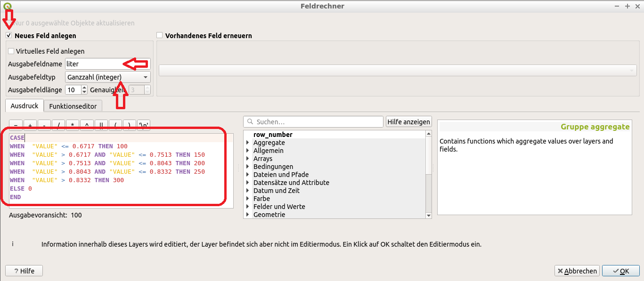Click the newline '\n' operator button
Viewport: 644px width, 281px height.
(144, 125)
